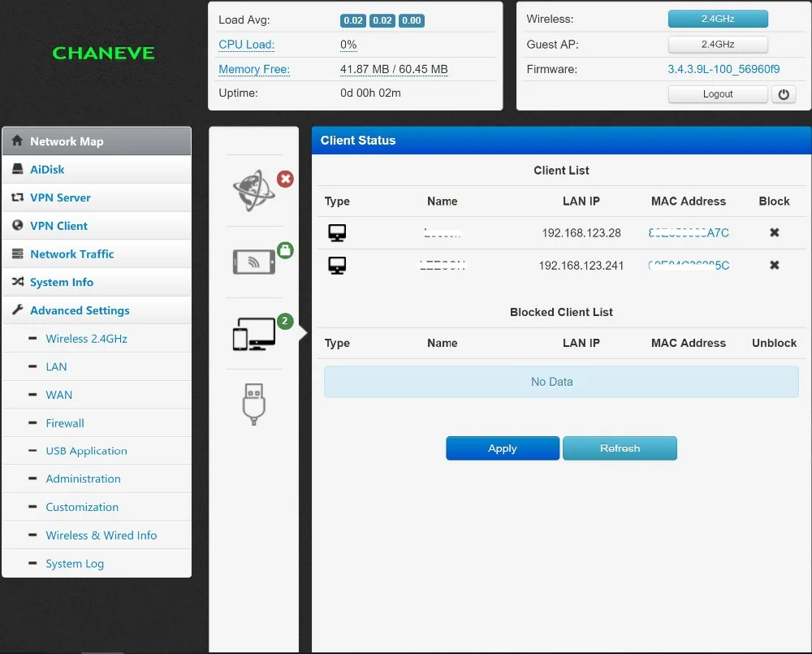Screen dimensions: 812x654
Task: Click the Internet globe status icon
Action: pyautogui.click(x=254, y=190)
